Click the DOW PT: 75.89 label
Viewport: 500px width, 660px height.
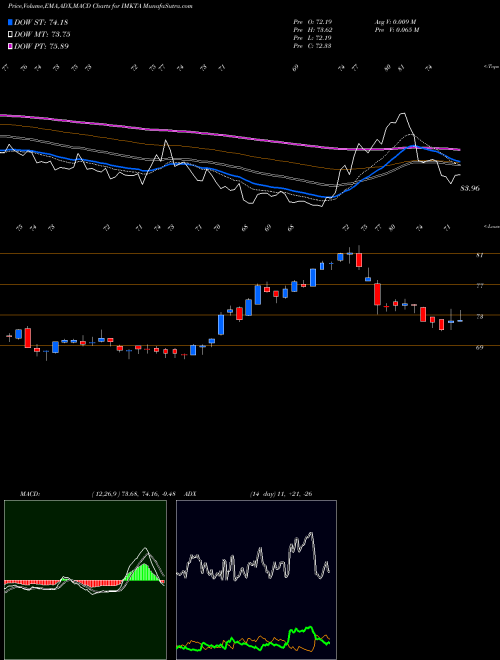tap(41, 46)
